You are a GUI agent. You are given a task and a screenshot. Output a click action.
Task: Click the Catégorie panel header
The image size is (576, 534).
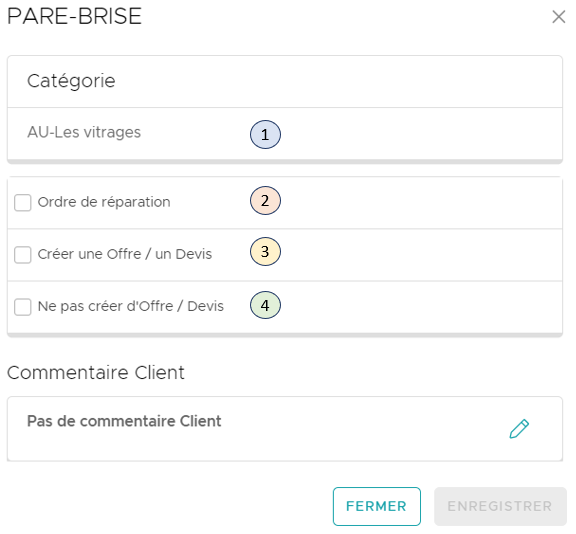[x=285, y=82]
